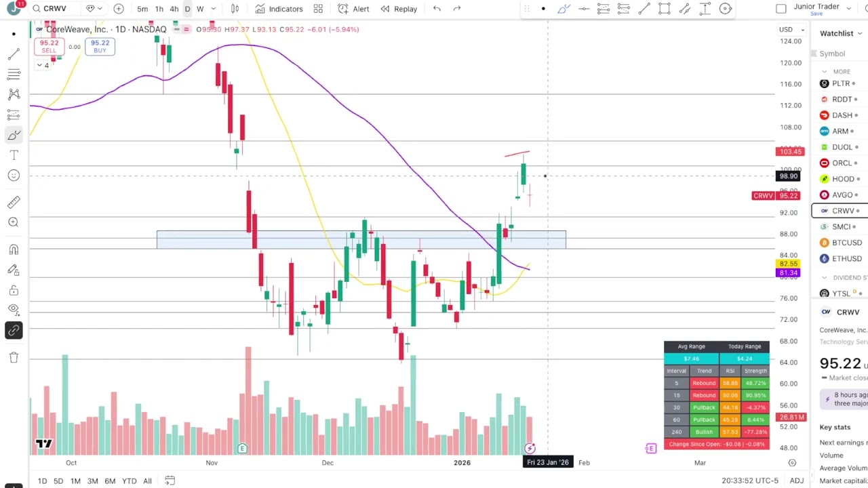Screen dimensions: 868x488
Task: Click the CRWV symbol search field
Action: (x=54, y=9)
